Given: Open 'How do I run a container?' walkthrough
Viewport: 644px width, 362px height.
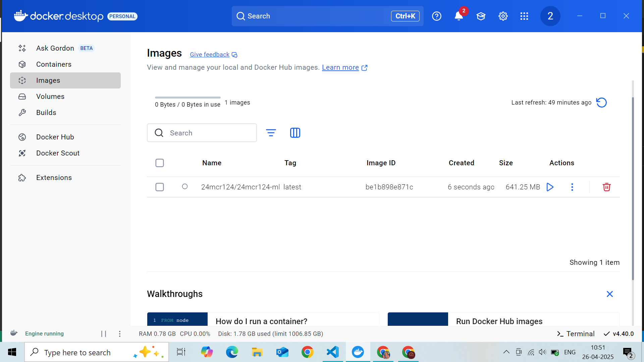Looking at the screenshot, I should (x=263, y=319).
